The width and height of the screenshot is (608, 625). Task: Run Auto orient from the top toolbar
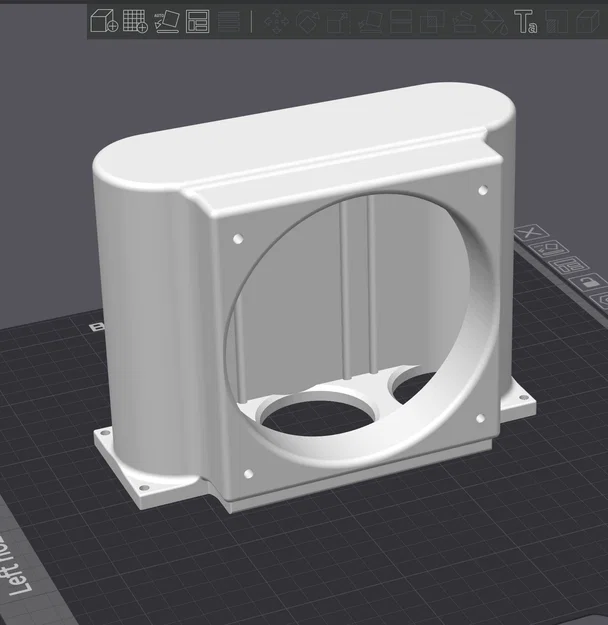[x=166, y=21]
